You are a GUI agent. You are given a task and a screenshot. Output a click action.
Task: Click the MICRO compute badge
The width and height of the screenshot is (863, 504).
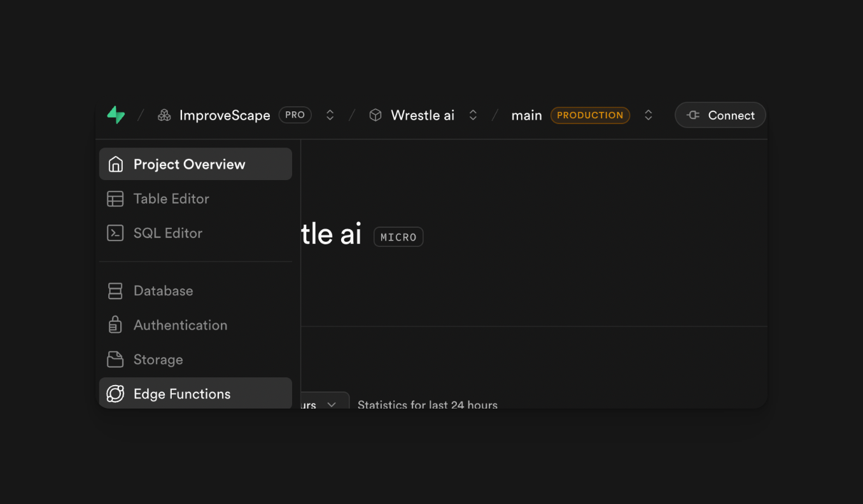tap(398, 237)
